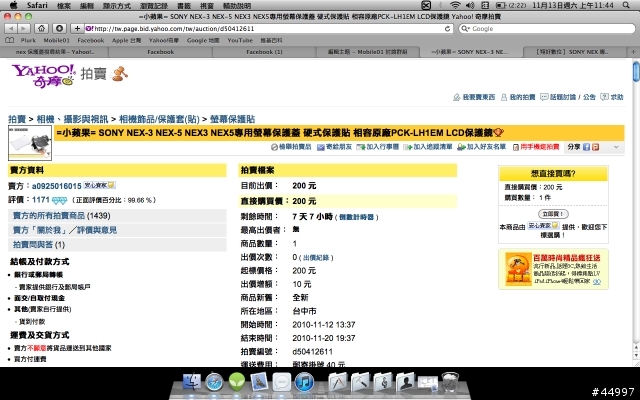Click the 立即買! buy now button
This screenshot has height=400, width=640.
tap(553, 214)
